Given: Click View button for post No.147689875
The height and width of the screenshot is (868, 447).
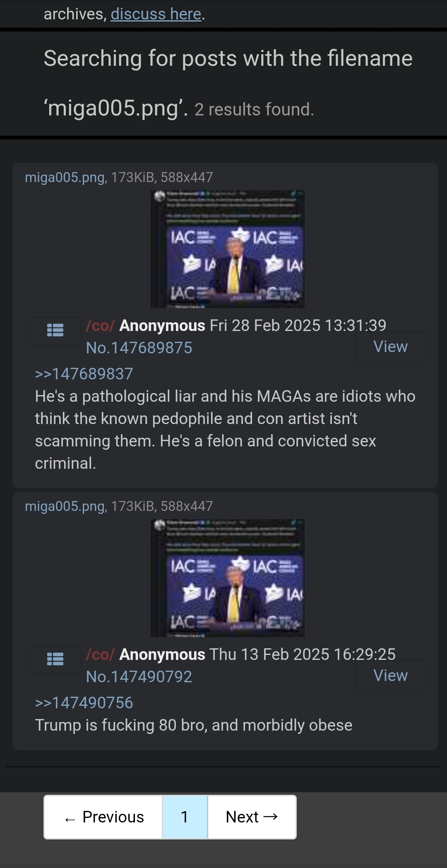Looking at the screenshot, I should [390, 347].
